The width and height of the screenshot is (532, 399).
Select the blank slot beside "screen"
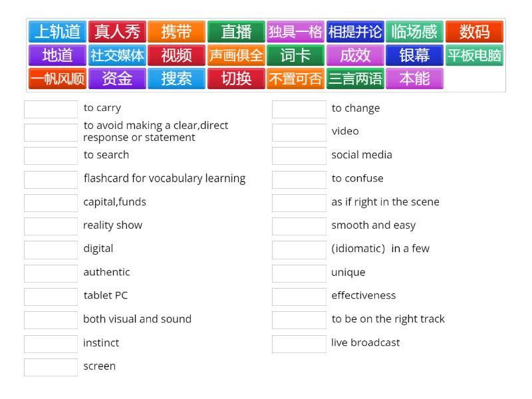[51, 367]
